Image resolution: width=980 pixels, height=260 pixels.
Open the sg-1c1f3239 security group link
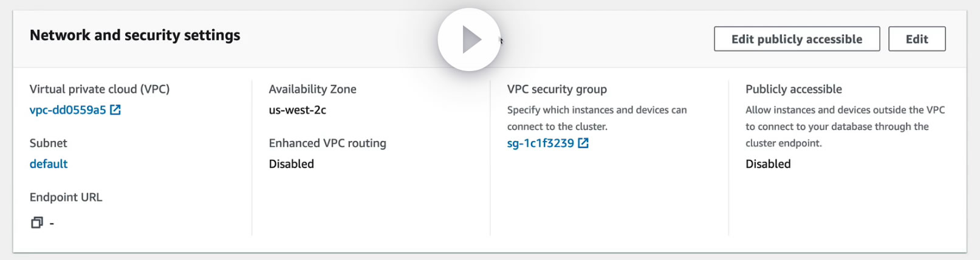(540, 143)
